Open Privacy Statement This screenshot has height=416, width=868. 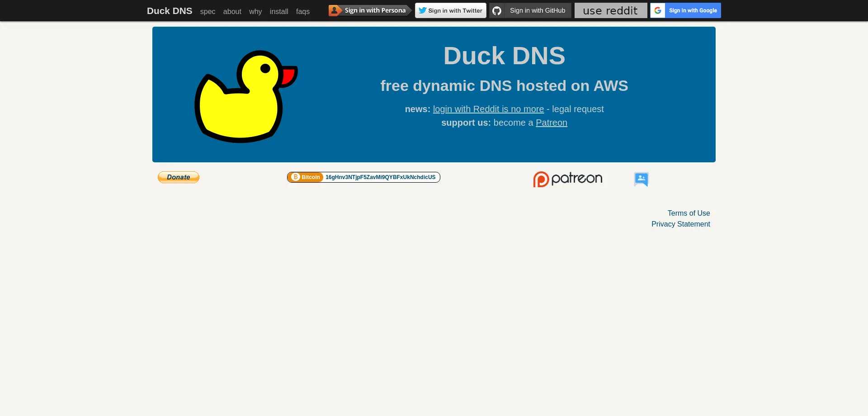pos(681,224)
